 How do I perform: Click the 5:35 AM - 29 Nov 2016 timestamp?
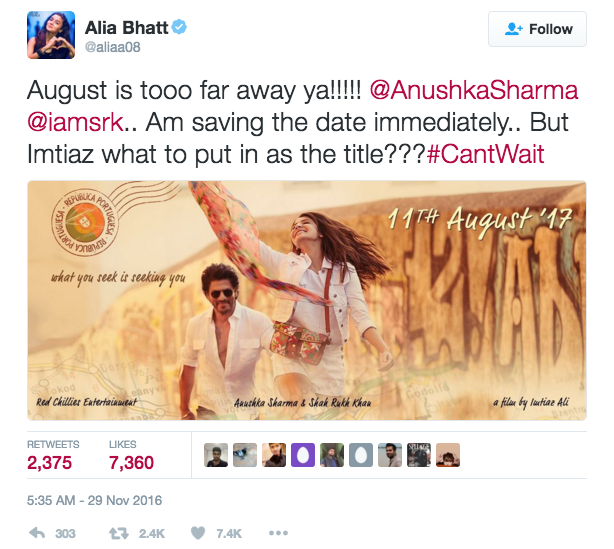click(x=94, y=500)
